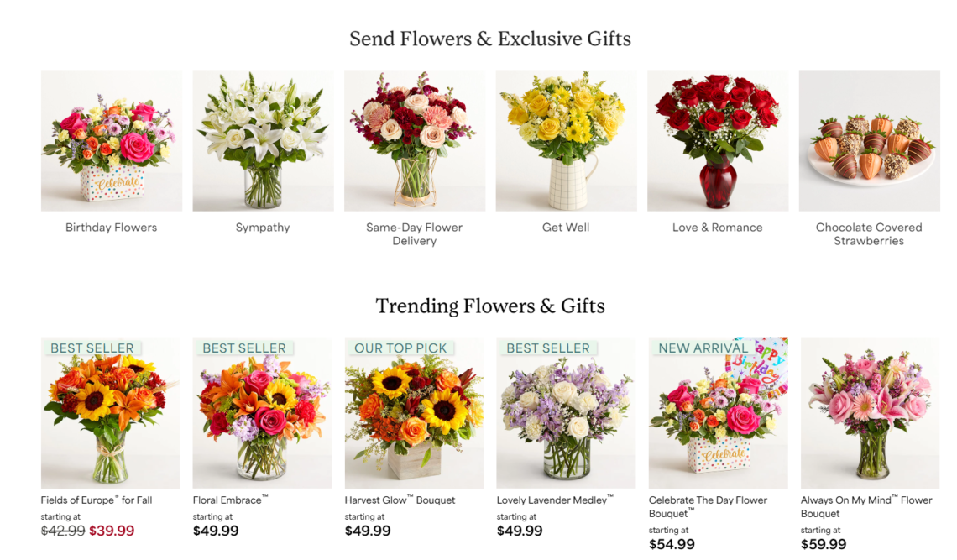Select the Sympathy white lilies image
The image size is (957, 560).
263,140
